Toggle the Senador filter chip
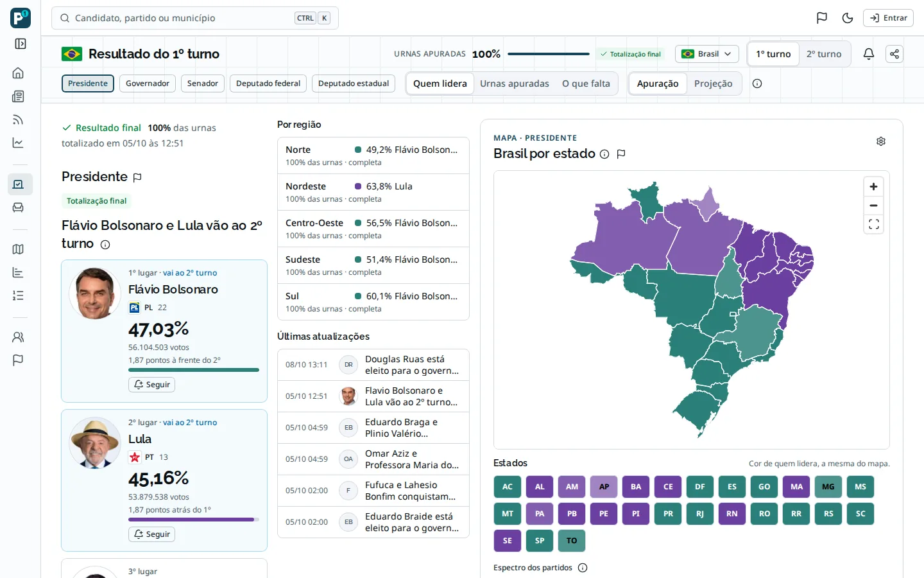This screenshot has height=578, width=924. [203, 83]
